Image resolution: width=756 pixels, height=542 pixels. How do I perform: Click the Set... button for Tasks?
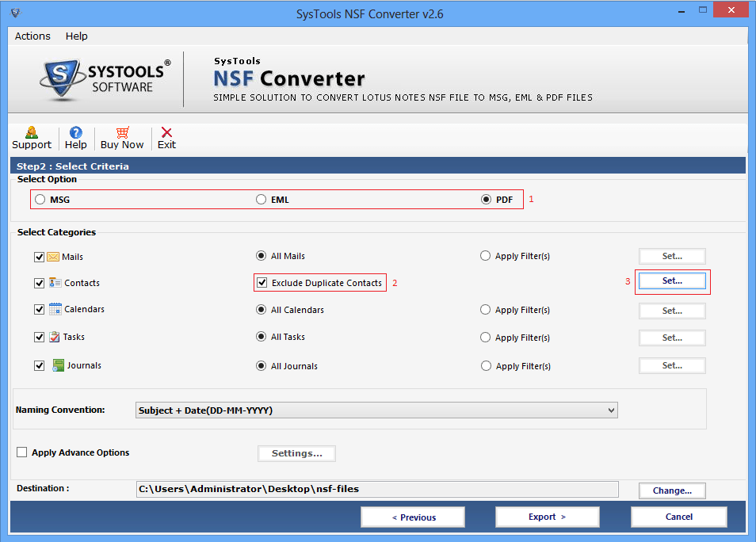(672, 338)
